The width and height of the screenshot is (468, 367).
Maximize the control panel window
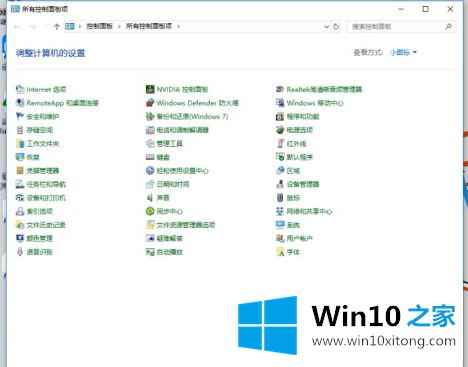pyautogui.click(x=426, y=9)
